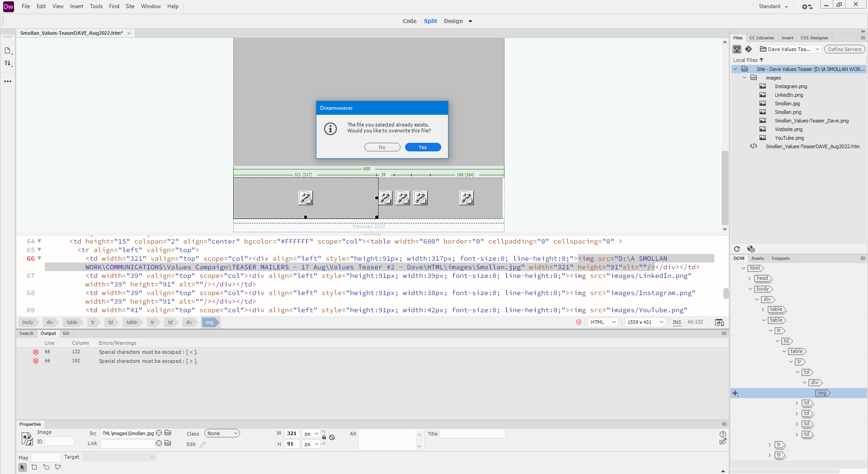
Task: Open the Insert menu
Action: (76, 6)
